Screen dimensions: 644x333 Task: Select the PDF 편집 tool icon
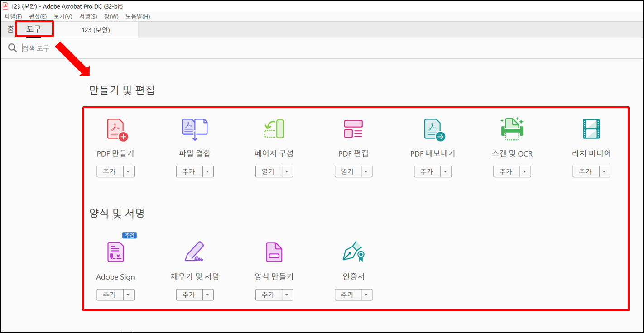click(353, 129)
